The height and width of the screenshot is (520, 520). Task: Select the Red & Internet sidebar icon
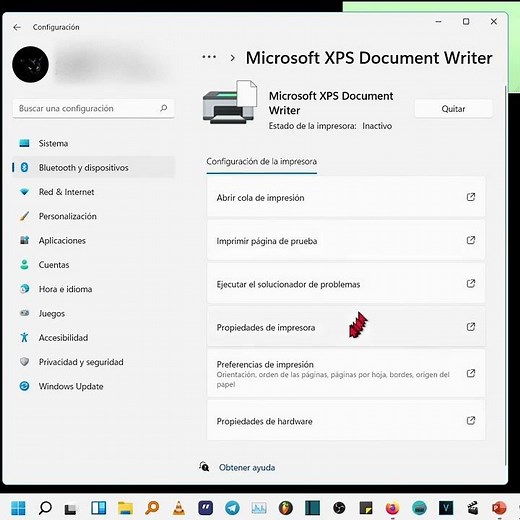pos(24,192)
